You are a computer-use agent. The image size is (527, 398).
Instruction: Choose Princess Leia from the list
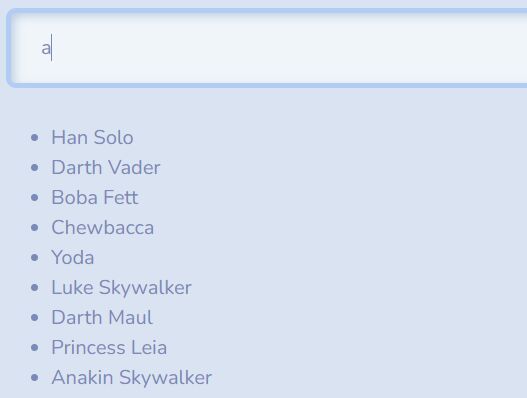[109, 347]
